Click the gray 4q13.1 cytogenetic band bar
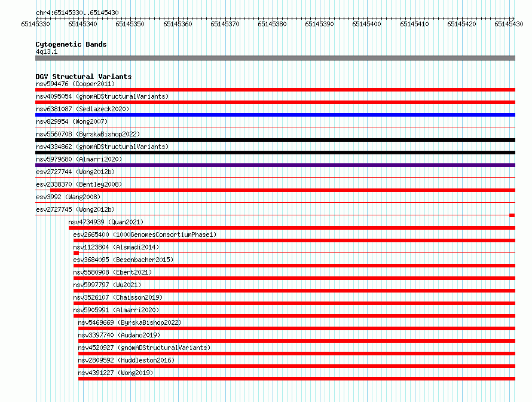This screenshot has width=532, height=402. point(275,58)
